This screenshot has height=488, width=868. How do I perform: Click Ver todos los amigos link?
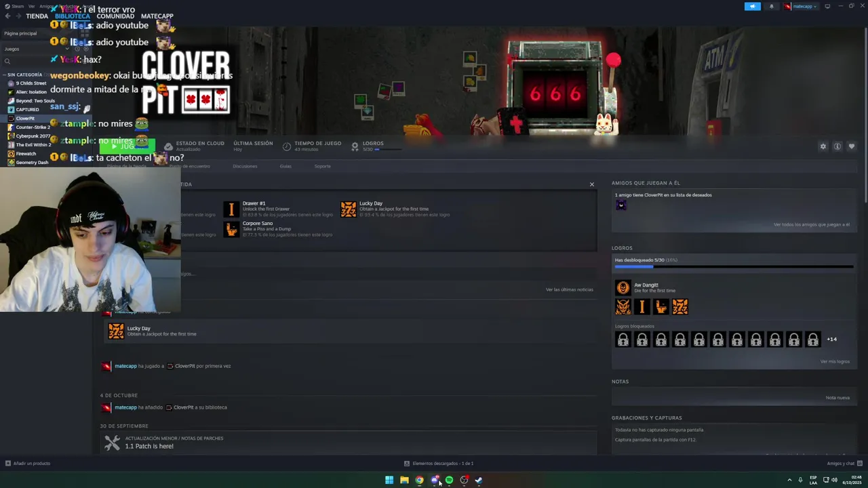pos(812,224)
